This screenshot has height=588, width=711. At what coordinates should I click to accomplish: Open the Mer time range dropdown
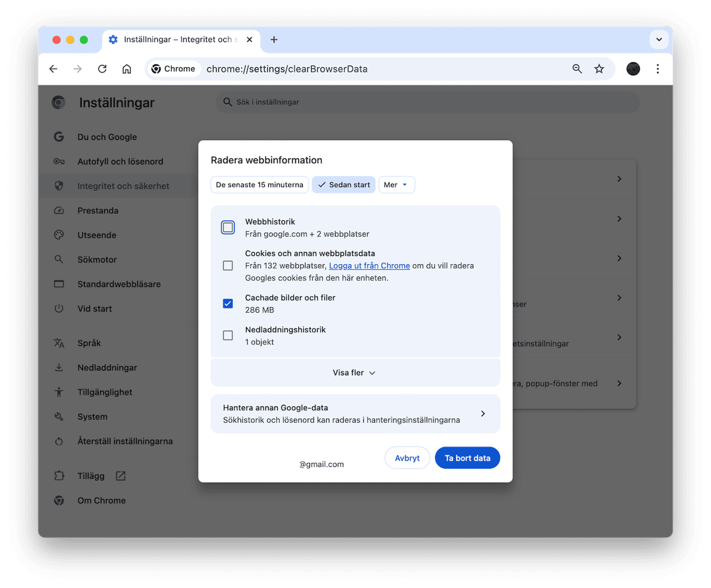[396, 185]
